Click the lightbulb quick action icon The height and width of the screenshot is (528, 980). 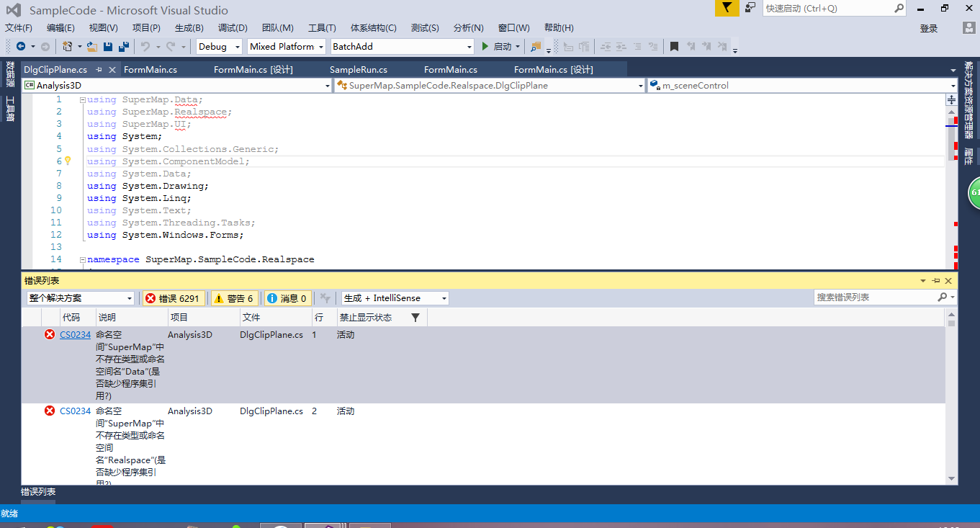point(68,161)
